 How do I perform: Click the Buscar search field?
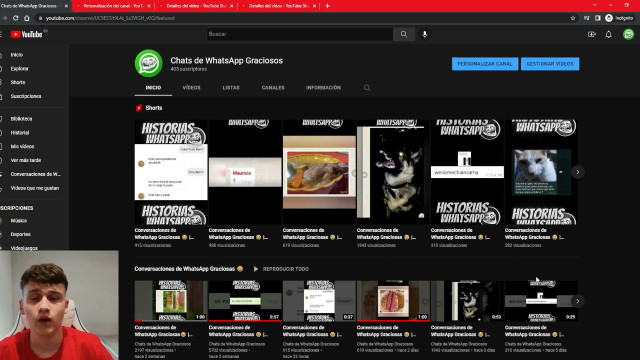300,34
